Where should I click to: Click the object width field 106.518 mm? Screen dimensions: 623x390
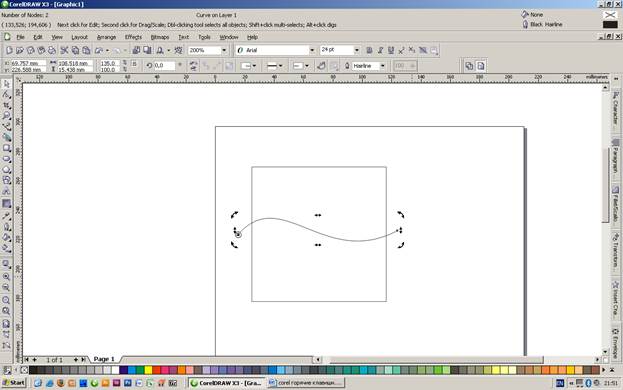tap(75, 63)
